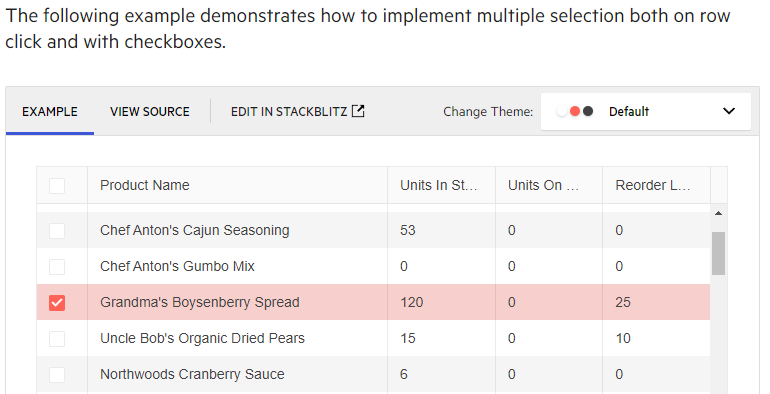The width and height of the screenshot is (770, 394).
Task: Click the Units In Stock column header
Action: coord(441,185)
